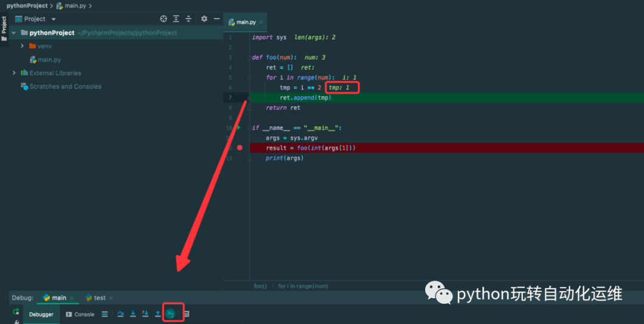Toggle code fold marker at for loop line

(x=249, y=78)
